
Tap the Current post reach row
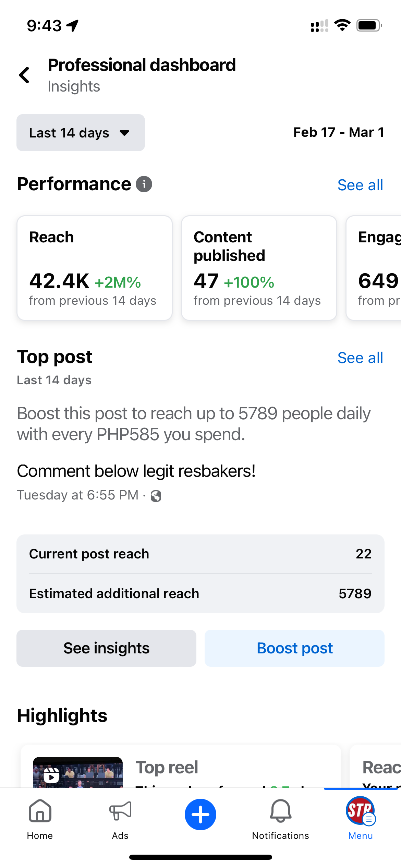(200, 554)
